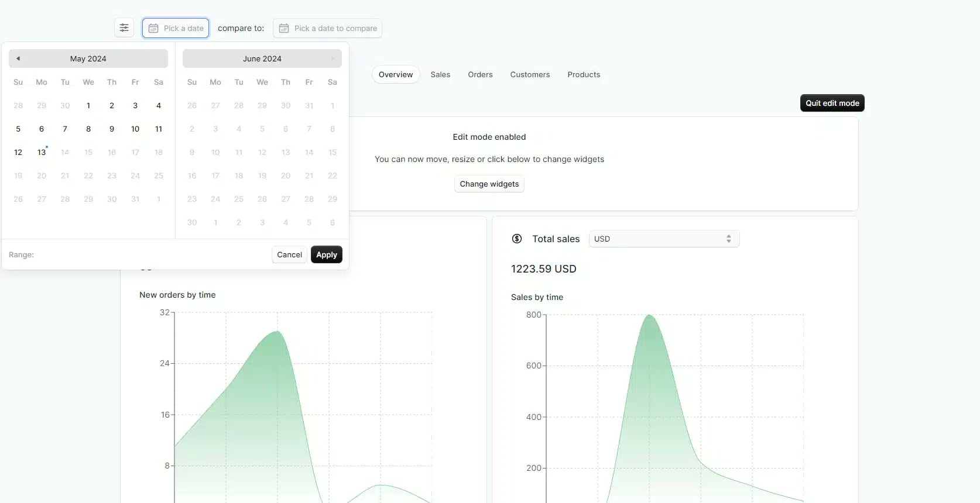Cancel the date range selection
This screenshot has width=980, height=503.
289,254
